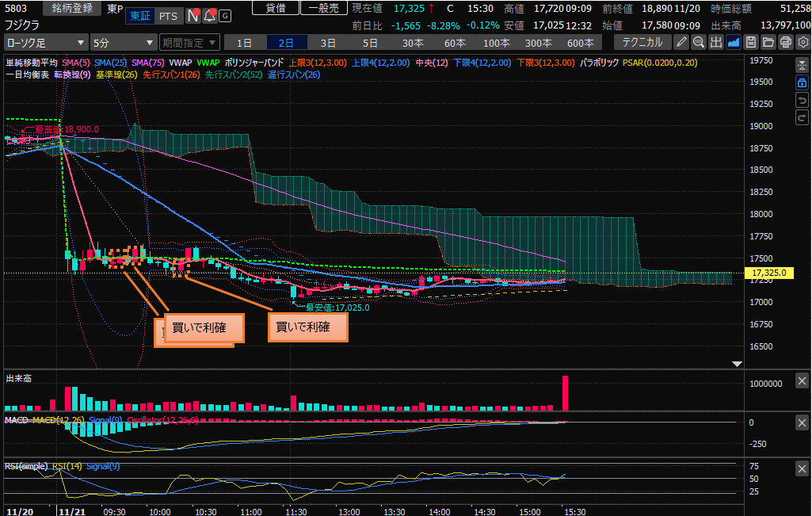This screenshot has width=812, height=516.
Task: Open the news 'N' icon
Action: pos(193,16)
